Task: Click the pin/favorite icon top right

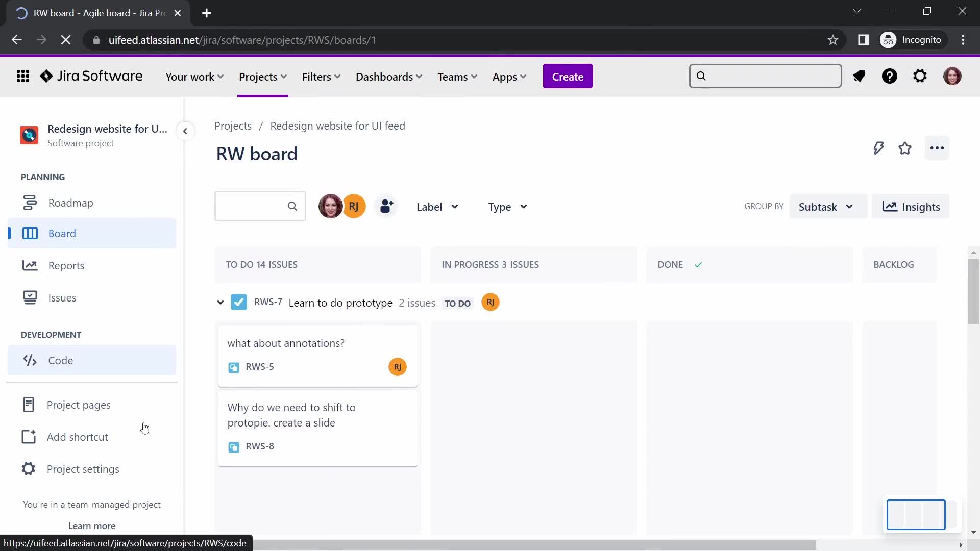Action: pyautogui.click(x=906, y=147)
